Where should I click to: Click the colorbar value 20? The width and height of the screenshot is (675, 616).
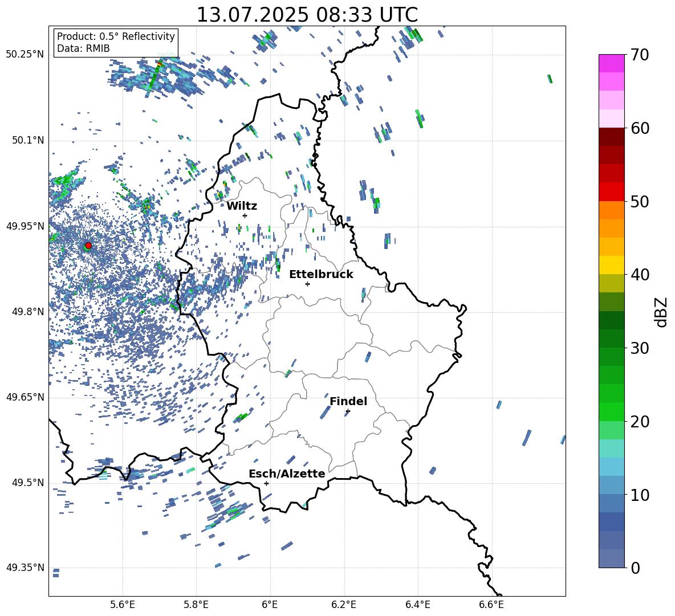click(x=640, y=421)
